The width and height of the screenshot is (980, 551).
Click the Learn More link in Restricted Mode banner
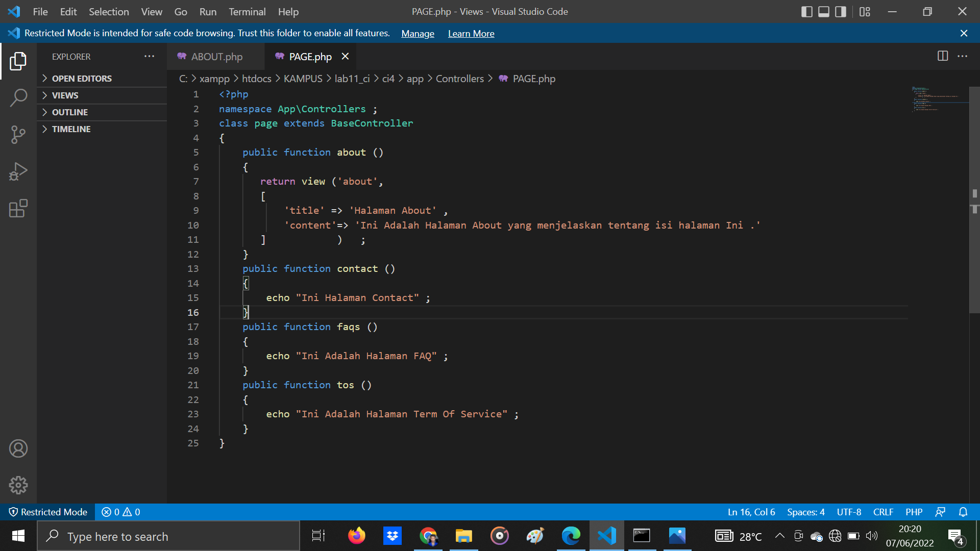[x=471, y=33]
